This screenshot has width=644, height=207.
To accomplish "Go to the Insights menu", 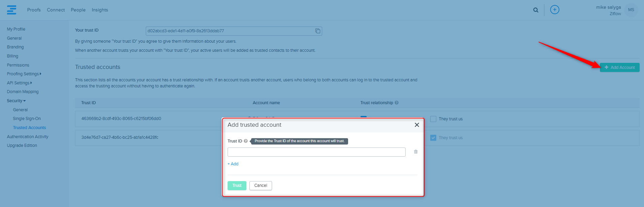I will (x=100, y=10).
